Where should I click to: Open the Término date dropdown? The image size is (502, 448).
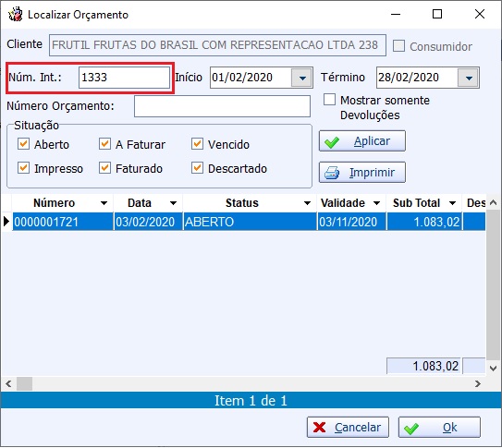point(469,78)
